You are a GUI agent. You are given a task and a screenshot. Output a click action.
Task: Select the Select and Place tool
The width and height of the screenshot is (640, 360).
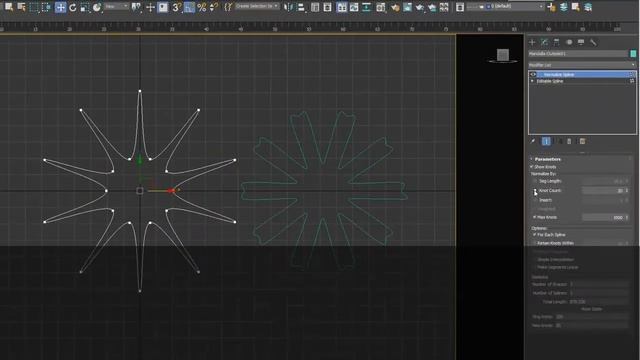(97, 7)
